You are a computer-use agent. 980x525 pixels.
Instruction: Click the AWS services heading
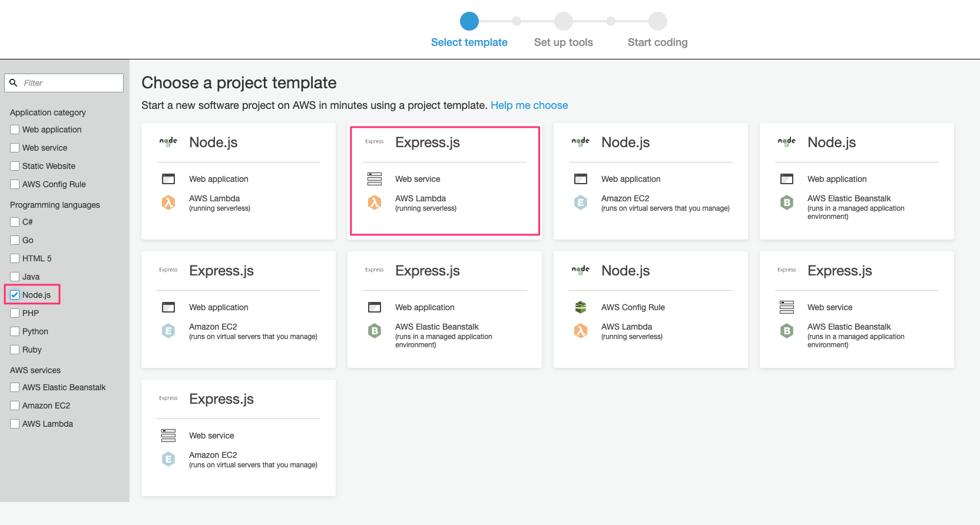point(35,370)
